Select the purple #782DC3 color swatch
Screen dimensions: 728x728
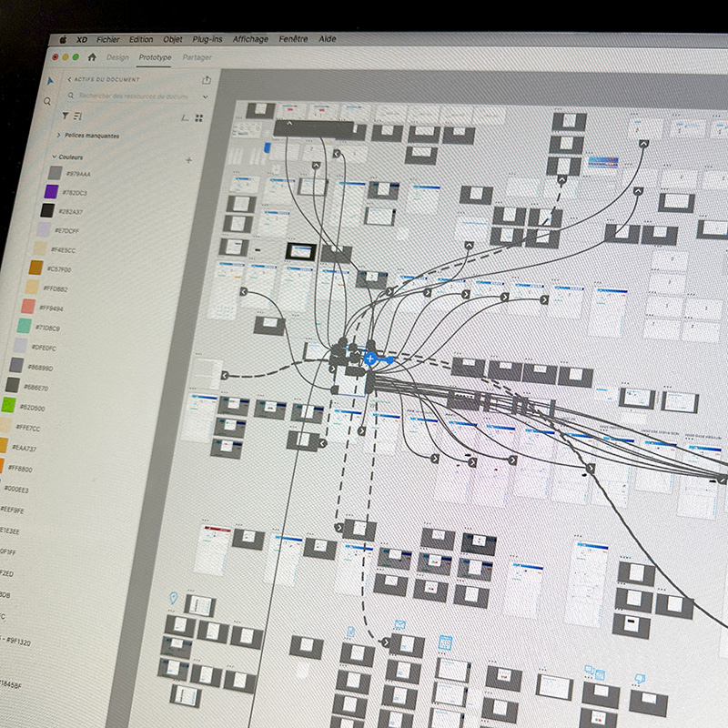tap(51, 192)
